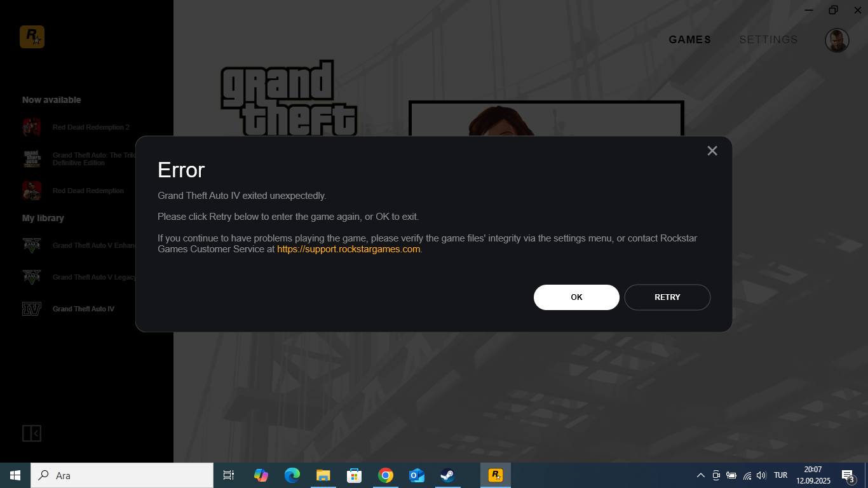The image size is (868, 488).
Task: Open the support.rockstargames.com link
Action: [349, 249]
